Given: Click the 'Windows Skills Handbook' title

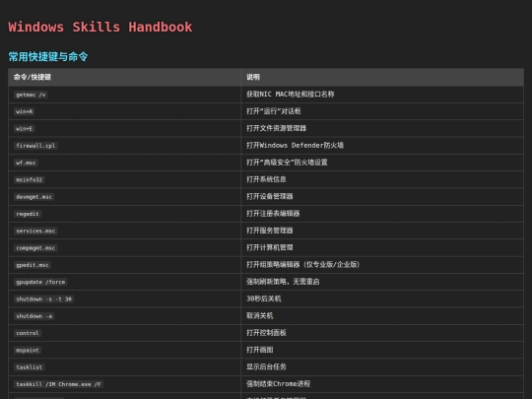Looking at the screenshot, I should coord(100,28).
